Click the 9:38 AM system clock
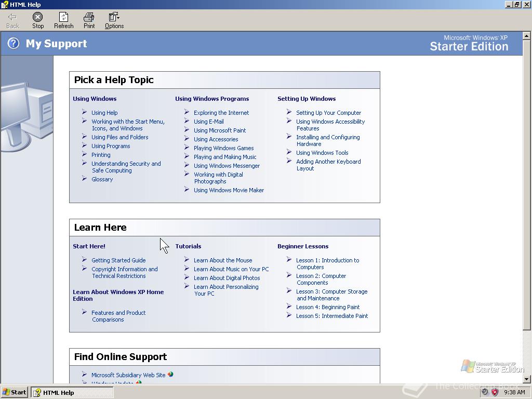This screenshot has width=532, height=399. coord(514,392)
